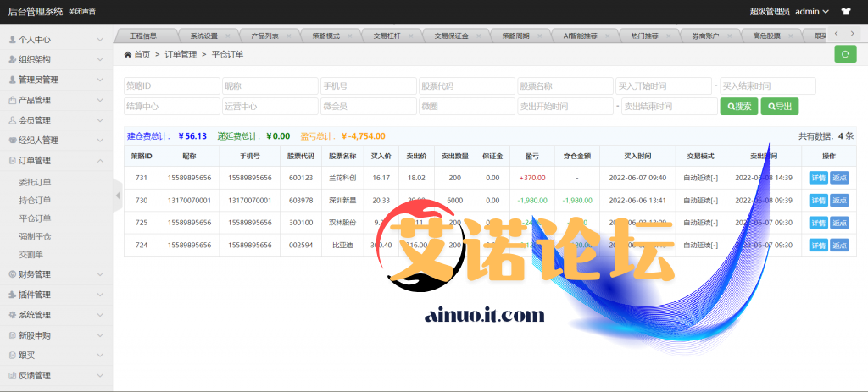
Task: Close the 系统设置 tab
Action: click(227, 36)
